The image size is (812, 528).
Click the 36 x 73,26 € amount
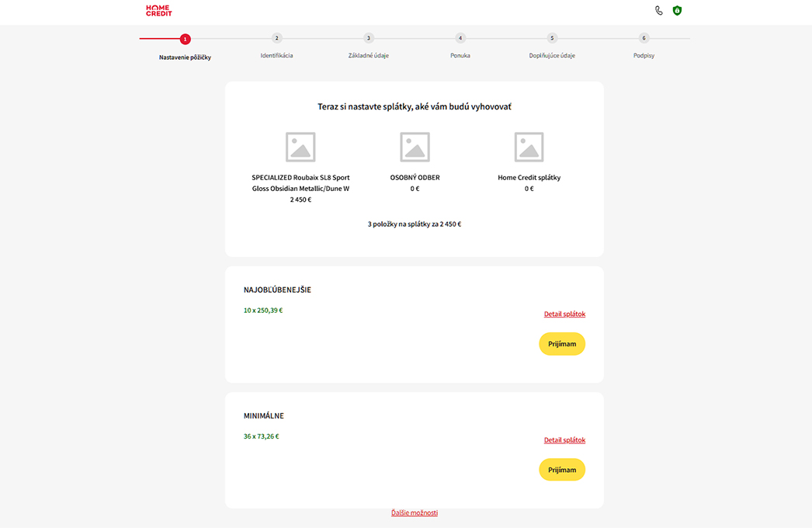[x=261, y=436]
